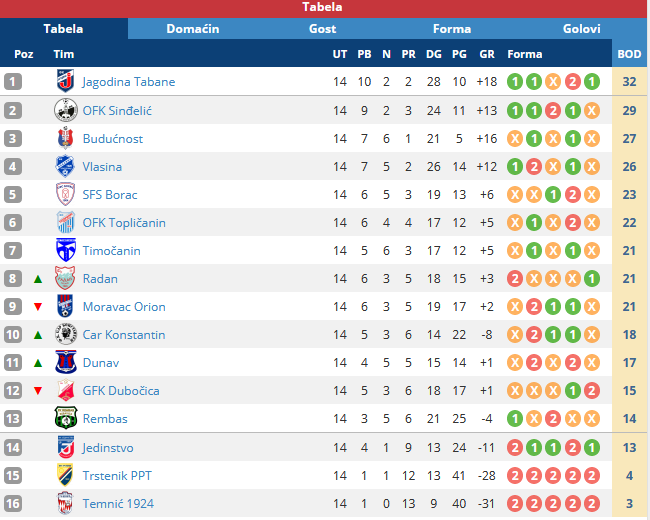Open the Gost tab
Image resolution: width=650 pixels, height=520 pixels.
point(322,29)
